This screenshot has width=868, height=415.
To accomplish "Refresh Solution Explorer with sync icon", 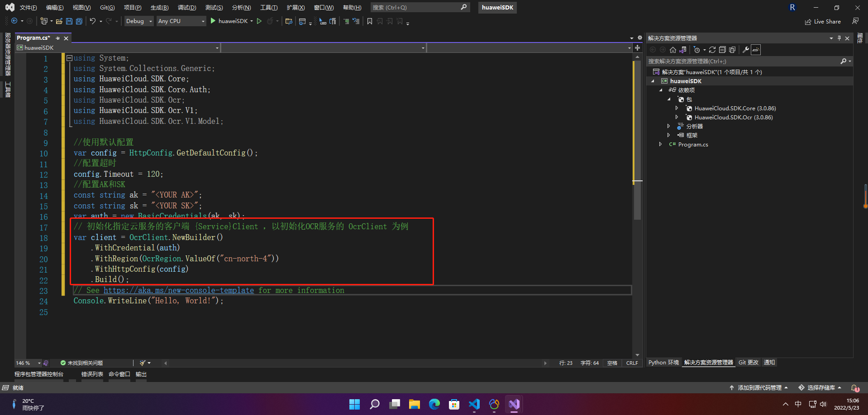I will click(712, 50).
